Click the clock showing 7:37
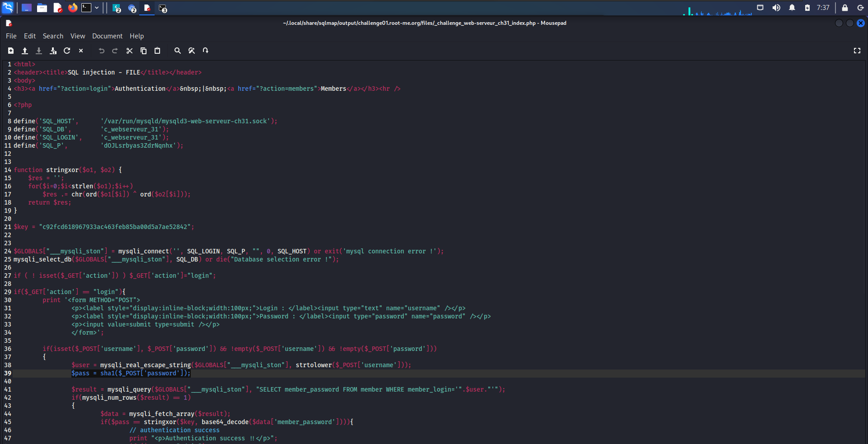 coord(823,8)
